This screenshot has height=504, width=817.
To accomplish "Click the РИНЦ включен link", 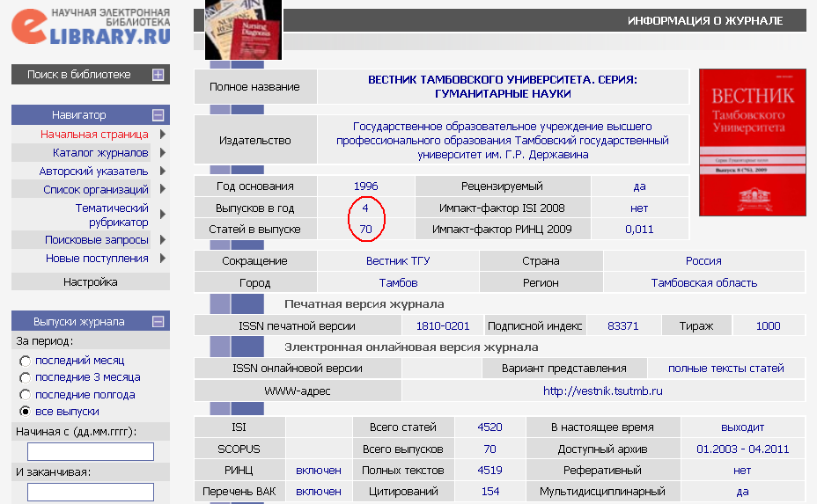I will (319, 471).
